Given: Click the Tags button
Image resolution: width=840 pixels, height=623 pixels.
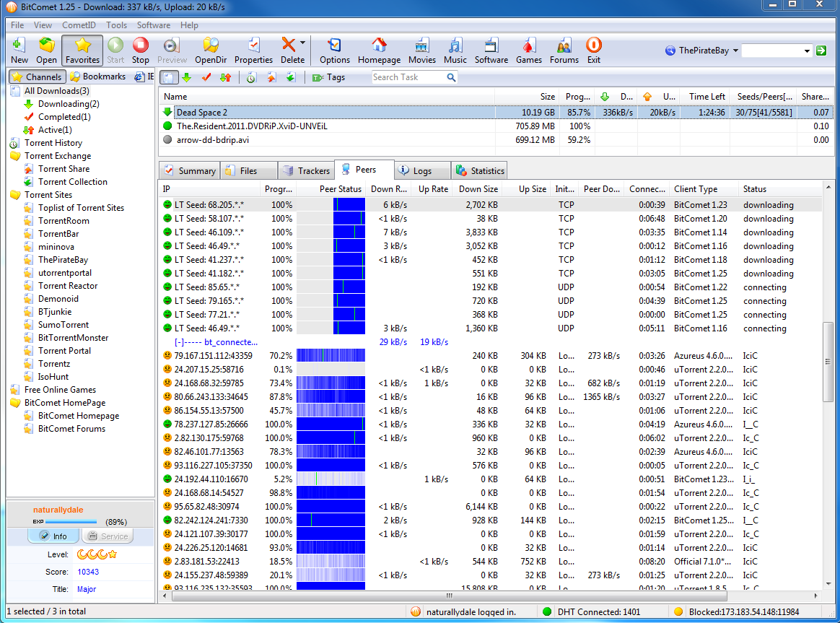Looking at the screenshot, I should (328, 78).
